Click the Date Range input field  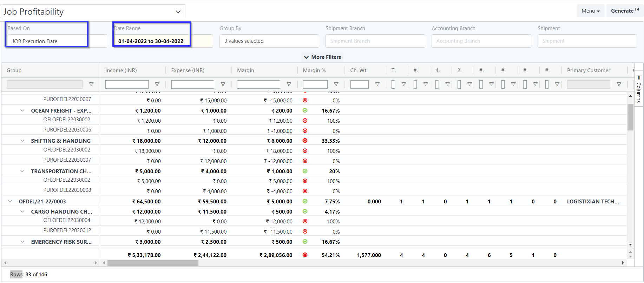[x=163, y=41]
